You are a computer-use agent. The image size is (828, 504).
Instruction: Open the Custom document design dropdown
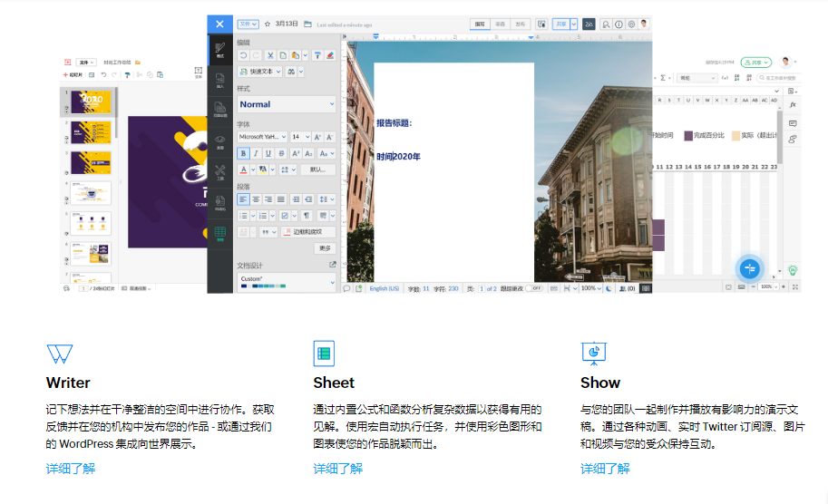click(x=287, y=282)
